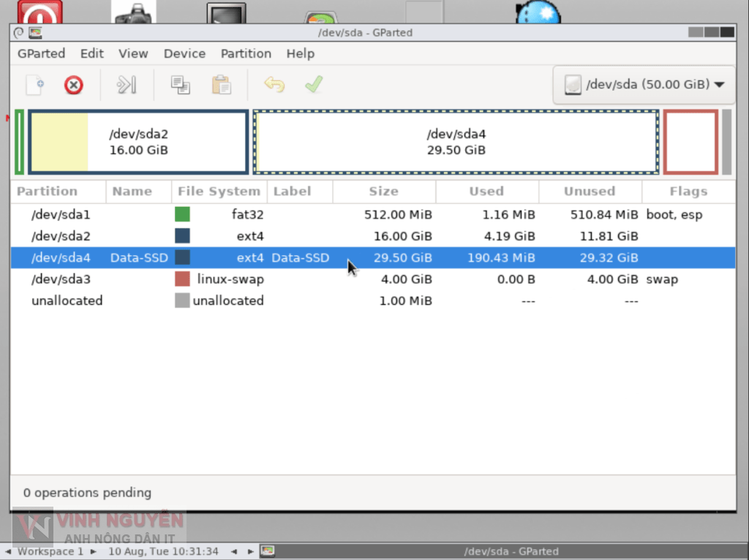The image size is (749, 560).
Task: Open the device selector showing /dev/sda 50.00 GiB
Action: tap(643, 84)
